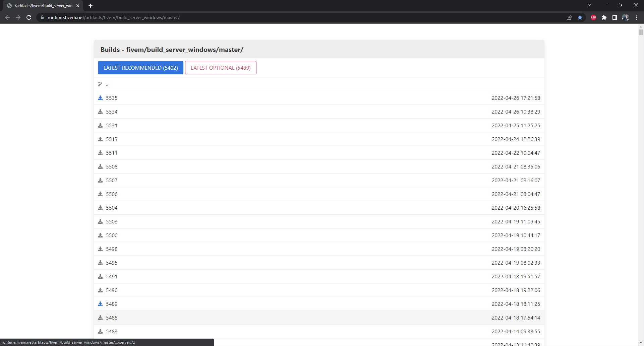Open a new browser tab

[91, 6]
